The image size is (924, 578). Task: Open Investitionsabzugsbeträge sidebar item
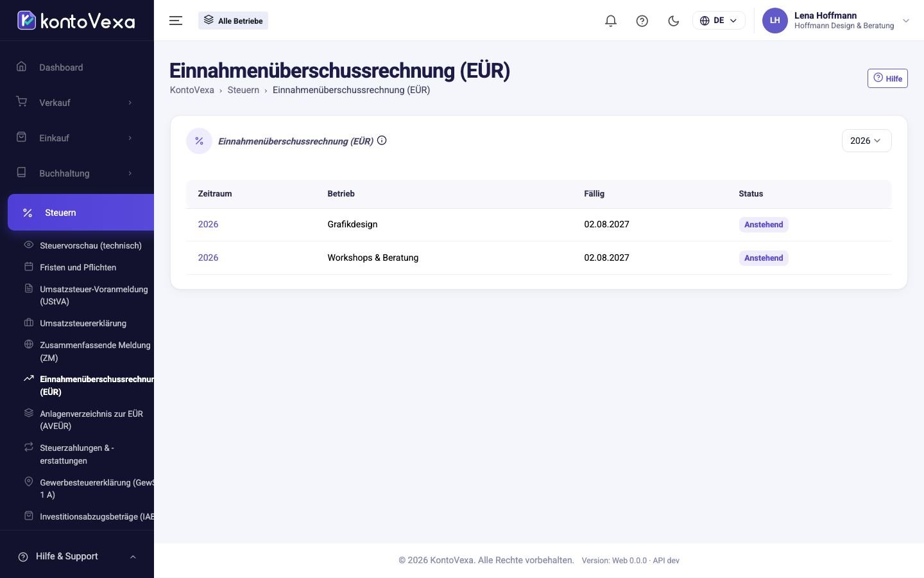(x=96, y=516)
